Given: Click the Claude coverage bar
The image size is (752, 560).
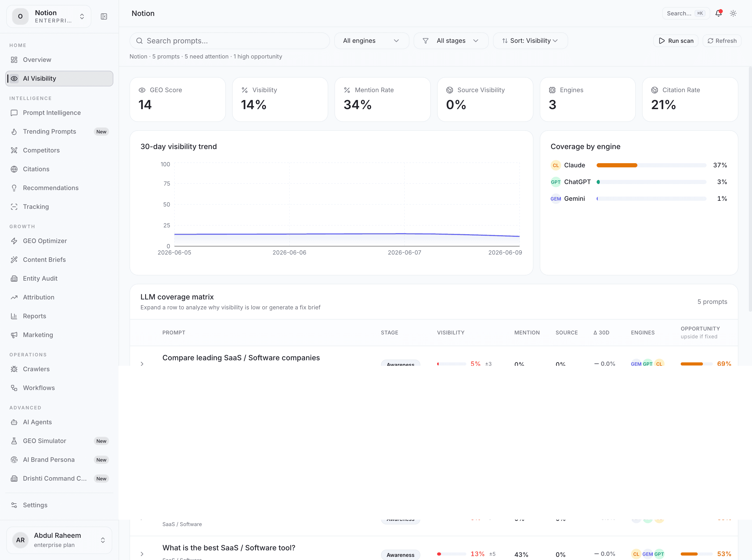Looking at the screenshot, I should [651, 166].
